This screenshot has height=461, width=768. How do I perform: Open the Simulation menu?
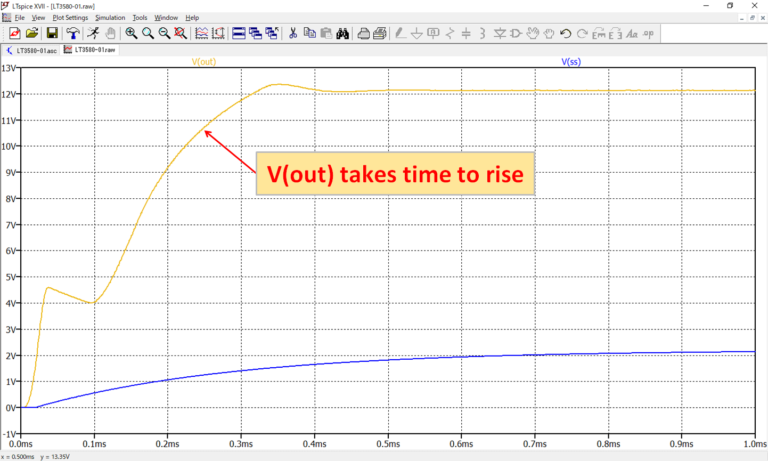pos(110,18)
